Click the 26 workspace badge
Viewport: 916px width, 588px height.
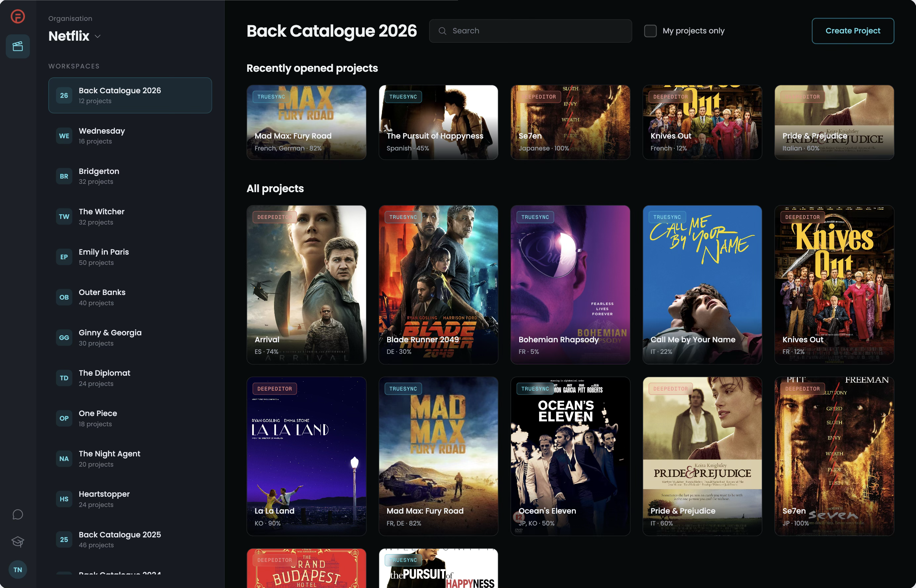click(64, 96)
